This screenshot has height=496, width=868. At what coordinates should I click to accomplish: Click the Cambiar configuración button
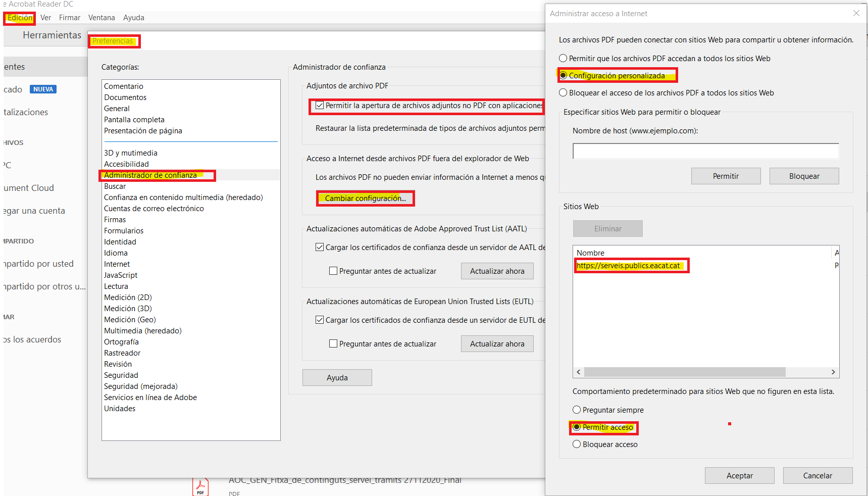tap(365, 199)
